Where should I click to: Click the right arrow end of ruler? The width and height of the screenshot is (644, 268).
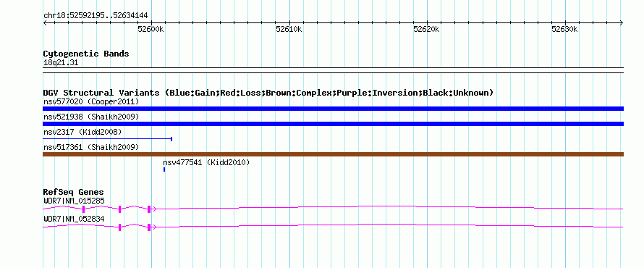click(622, 23)
